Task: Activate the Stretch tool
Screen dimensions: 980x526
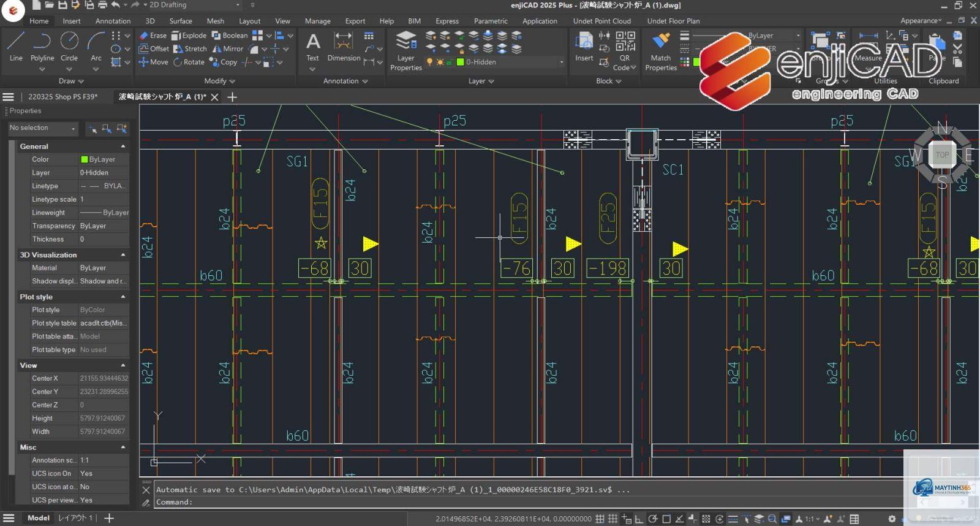Action: coord(190,49)
